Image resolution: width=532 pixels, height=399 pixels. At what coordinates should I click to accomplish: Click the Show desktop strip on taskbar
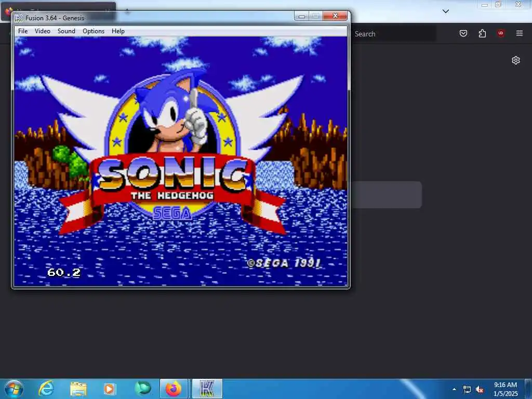coord(528,389)
